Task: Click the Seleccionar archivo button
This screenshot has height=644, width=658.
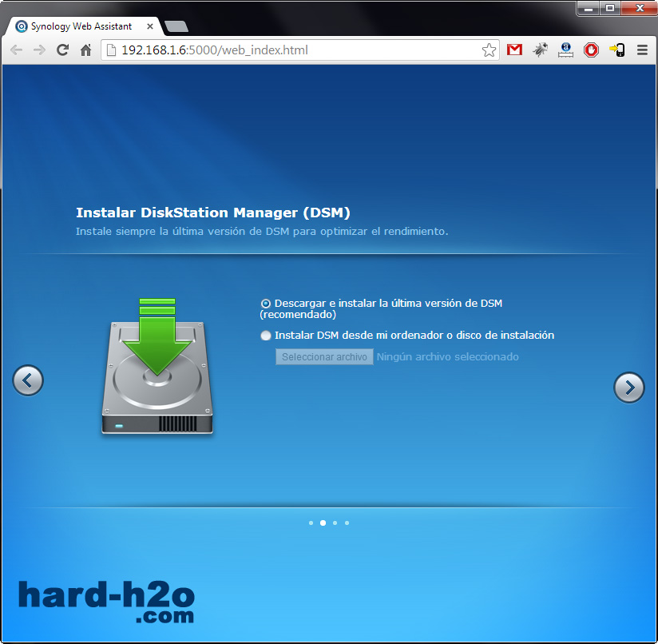Action: pyautogui.click(x=324, y=357)
